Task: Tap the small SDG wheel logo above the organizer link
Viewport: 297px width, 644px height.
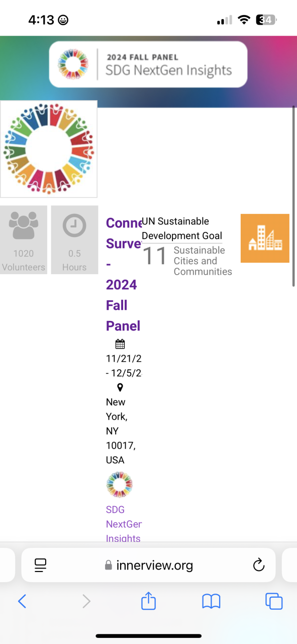Action: [120, 485]
